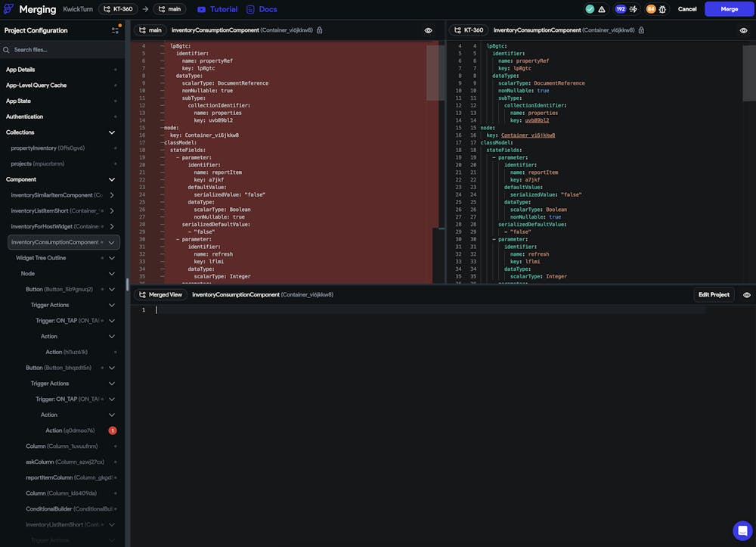This screenshot has height=547, width=756.
Task: Click the KT-360 branch tab in right diff pane
Action: 469,30
